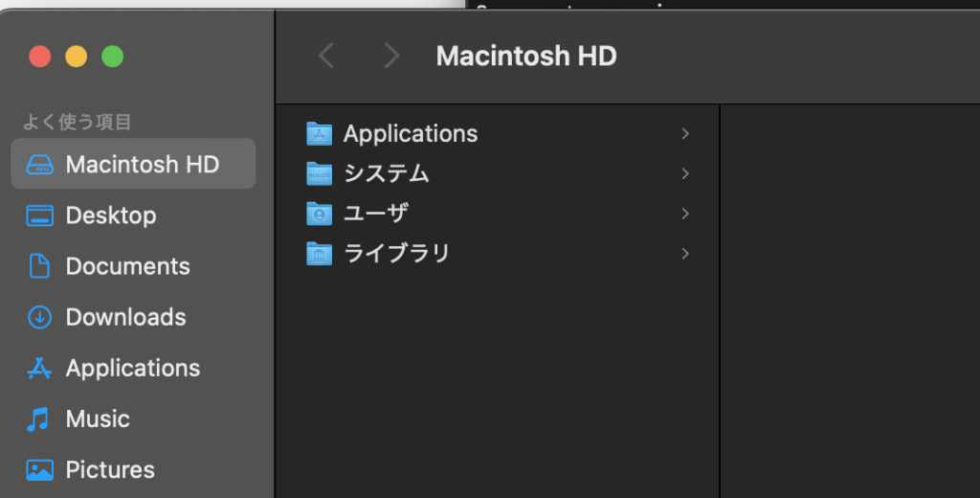980x498 pixels.
Task: Click the Music note icon in sidebar
Action: 38,419
